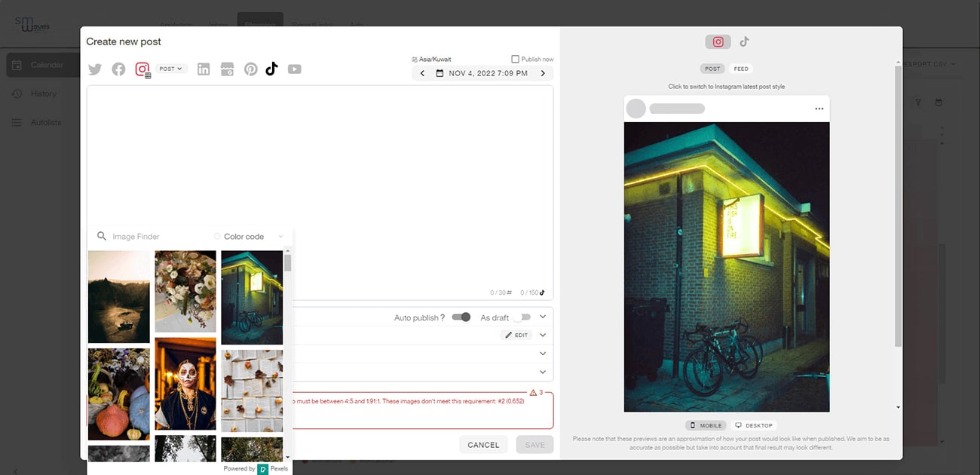Pick the sunset landscape thumbnail

tap(119, 297)
